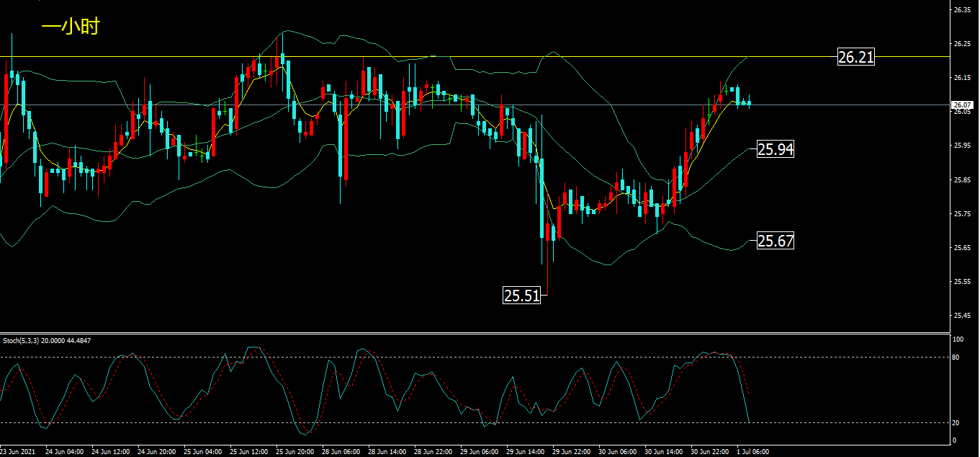Image resolution: width=980 pixels, height=457 pixels.
Task: Click 25.55 on the price axis
Action: point(962,282)
